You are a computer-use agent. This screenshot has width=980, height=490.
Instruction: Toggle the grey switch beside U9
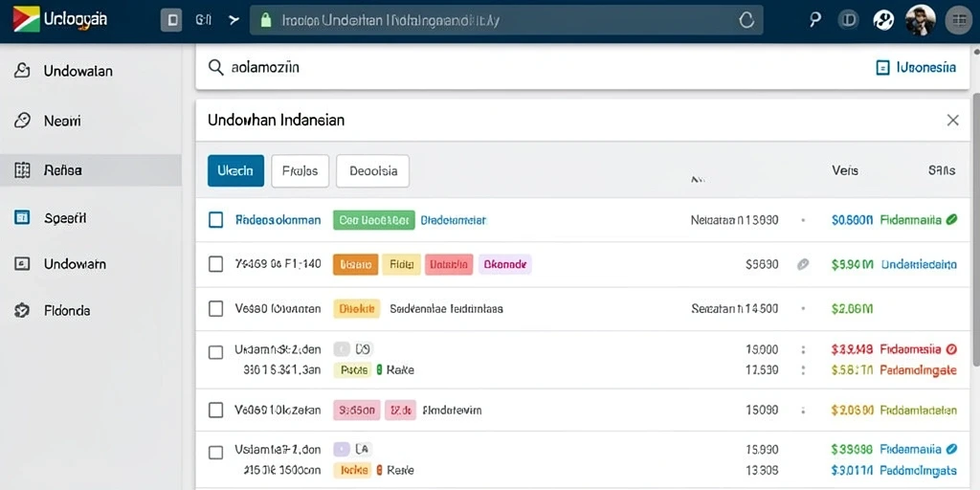coord(342,348)
